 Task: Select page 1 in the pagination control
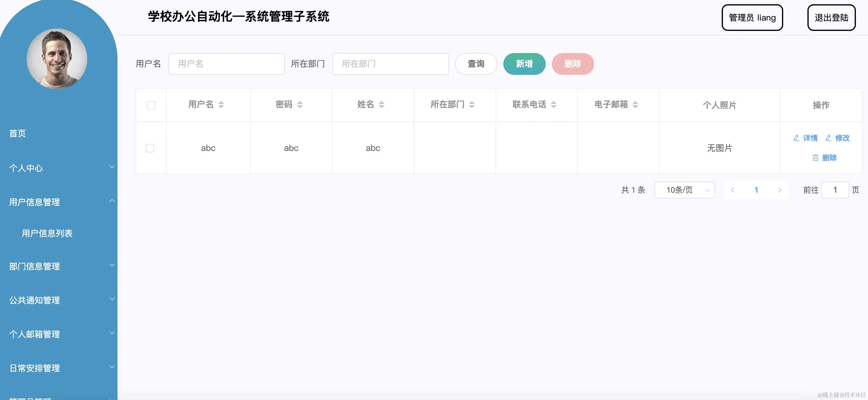click(x=757, y=190)
